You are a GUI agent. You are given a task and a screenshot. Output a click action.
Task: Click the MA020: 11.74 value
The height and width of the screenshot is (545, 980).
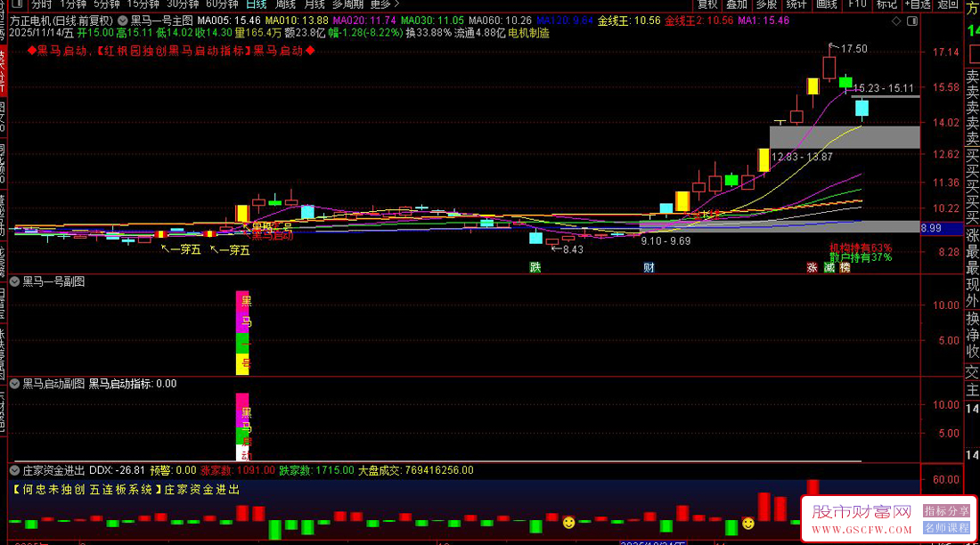[x=364, y=20]
